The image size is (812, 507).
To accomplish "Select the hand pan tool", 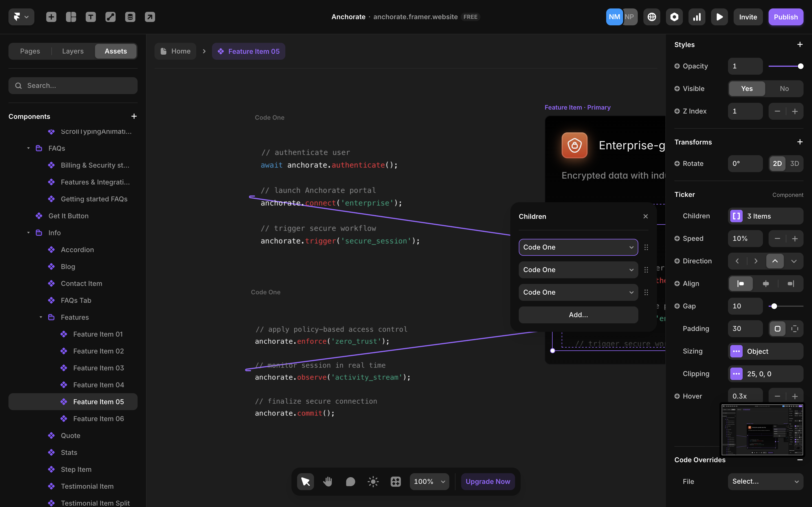I will [x=328, y=482].
